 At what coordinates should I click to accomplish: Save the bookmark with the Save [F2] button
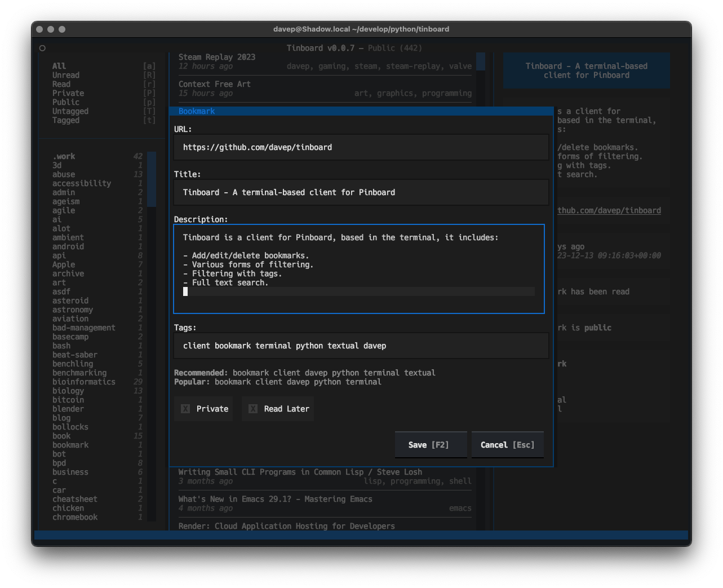(431, 445)
